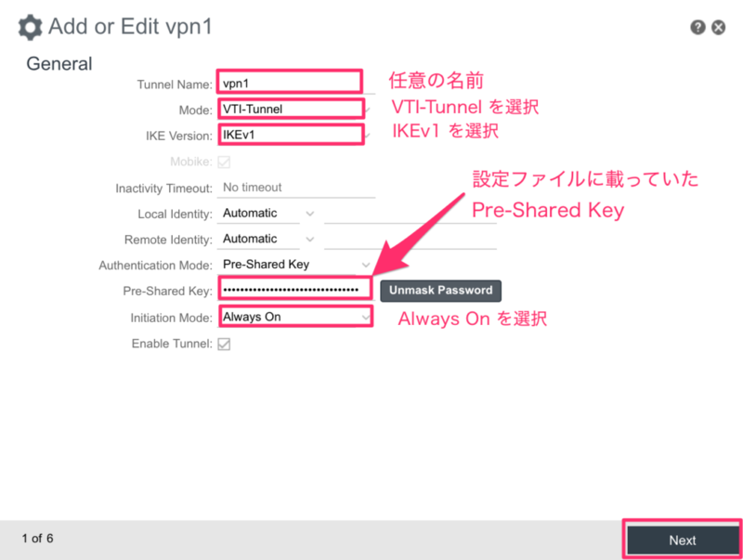
Task: Click the 'Enable Tunnel:' label
Action: (x=172, y=344)
